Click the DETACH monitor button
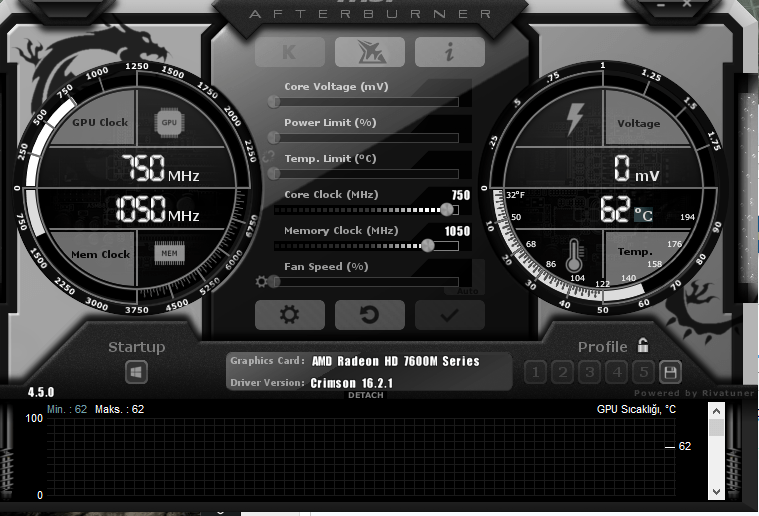The width and height of the screenshot is (759, 516). point(366,395)
